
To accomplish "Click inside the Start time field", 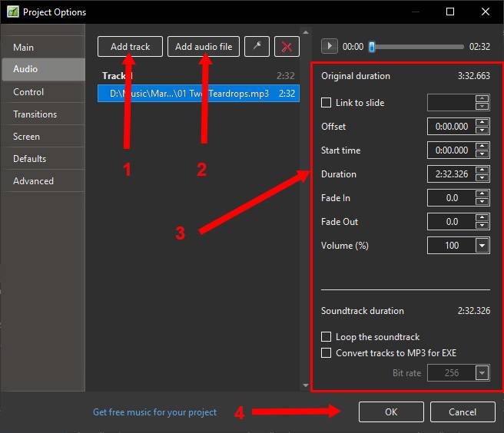I will [x=451, y=150].
